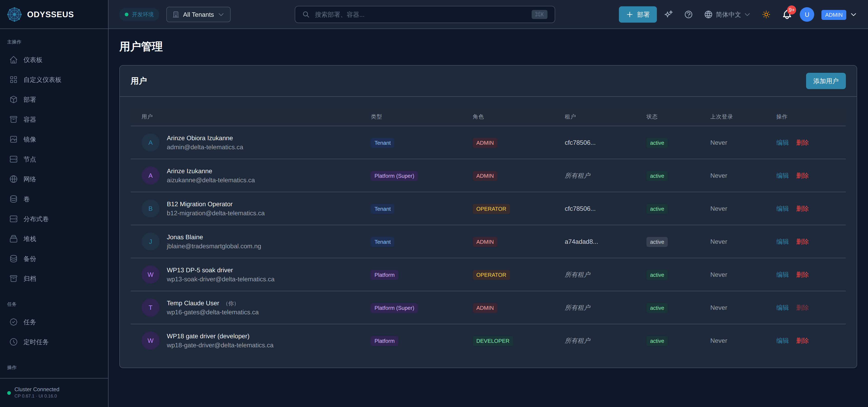This screenshot has height=407, width=868.
Task: Click tenant ID a74adad8...
Action: [x=581, y=241]
